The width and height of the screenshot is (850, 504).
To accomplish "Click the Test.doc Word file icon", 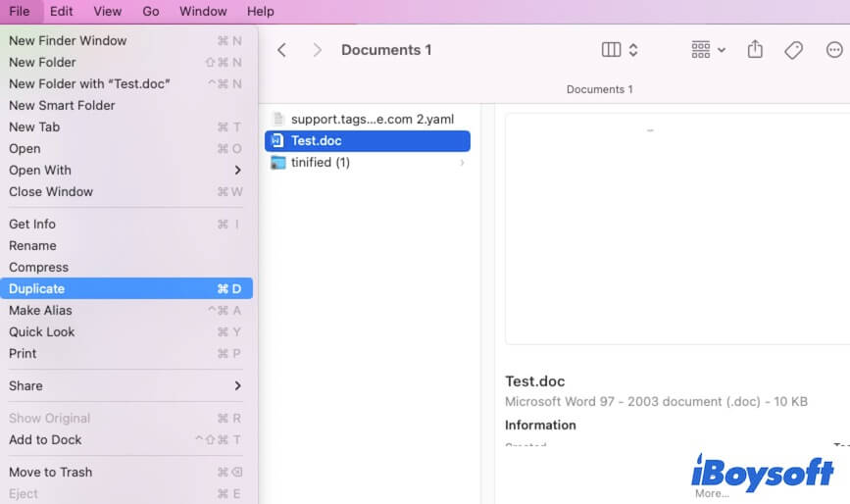I will [x=277, y=141].
